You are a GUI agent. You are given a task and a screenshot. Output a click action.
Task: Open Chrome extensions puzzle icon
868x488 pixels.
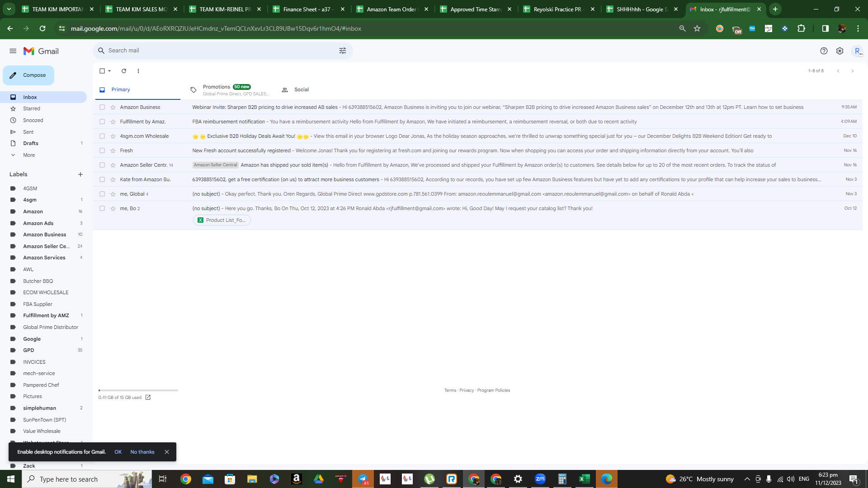[x=801, y=28]
